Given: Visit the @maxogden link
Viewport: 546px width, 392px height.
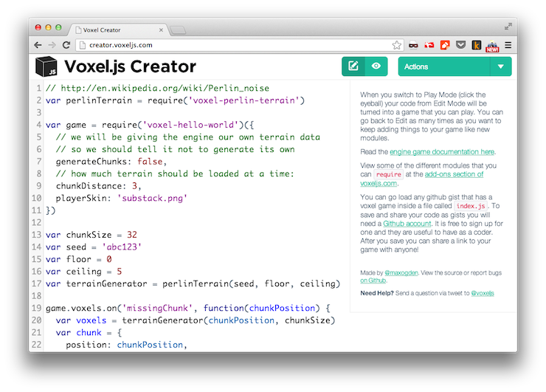Looking at the screenshot, I should (401, 272).
